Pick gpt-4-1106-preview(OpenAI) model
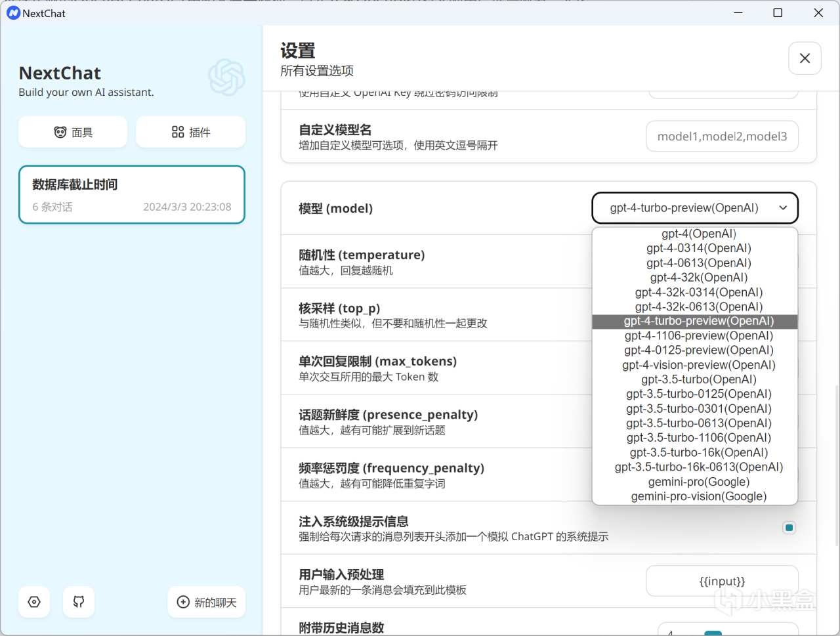This screenshot has height=636, width=840. click(695, 335)
